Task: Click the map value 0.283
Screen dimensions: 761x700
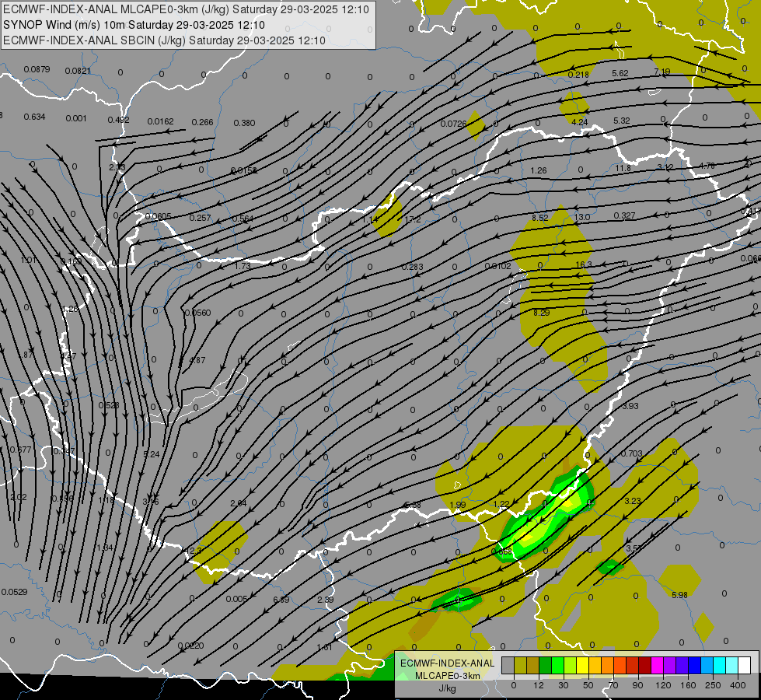Action: point(413,267)
